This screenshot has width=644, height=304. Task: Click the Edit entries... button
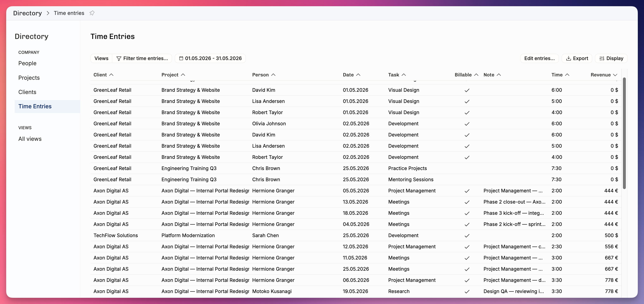click(539, 58)
